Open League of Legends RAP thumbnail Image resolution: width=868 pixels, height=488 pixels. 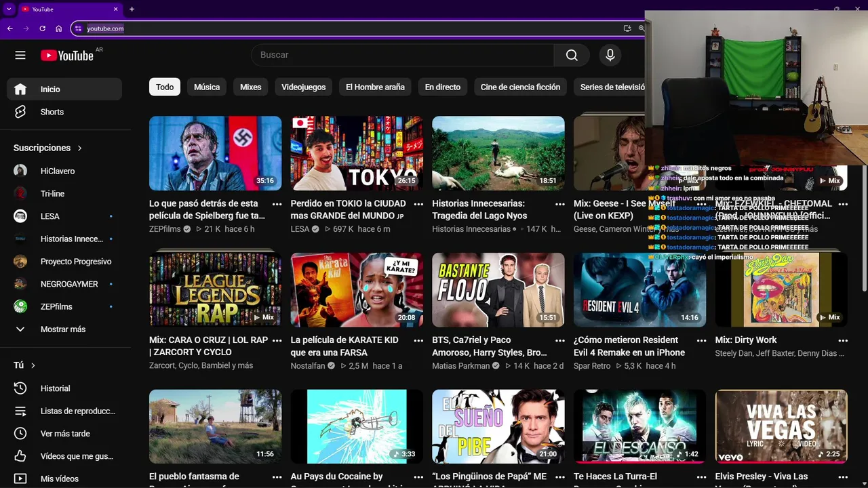click(215, 290)
